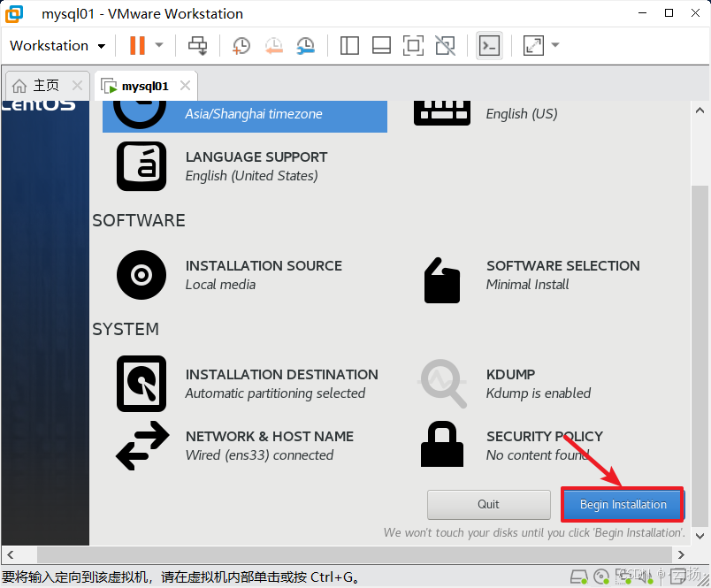Click the network adapter status bar icon
Viewport: 711px width, 588px height.
tap(623, 577)
